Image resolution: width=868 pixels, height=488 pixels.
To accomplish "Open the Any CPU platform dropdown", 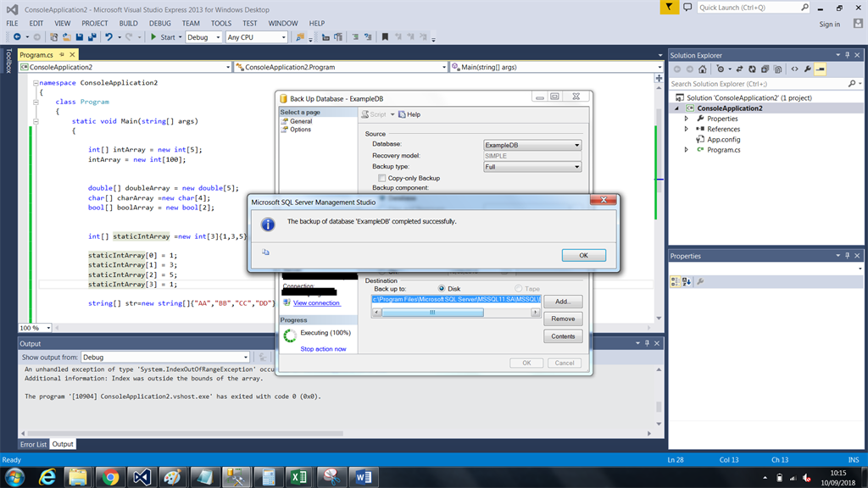I will pos(256,37).
